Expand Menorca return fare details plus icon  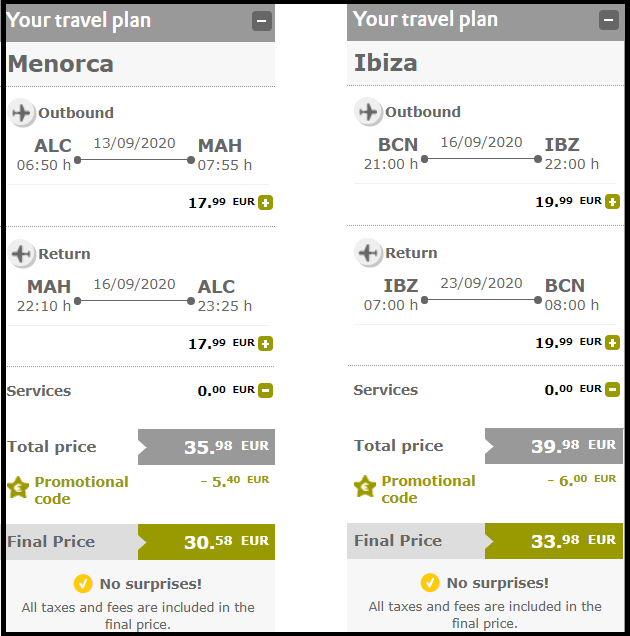(x=265, y=343)
